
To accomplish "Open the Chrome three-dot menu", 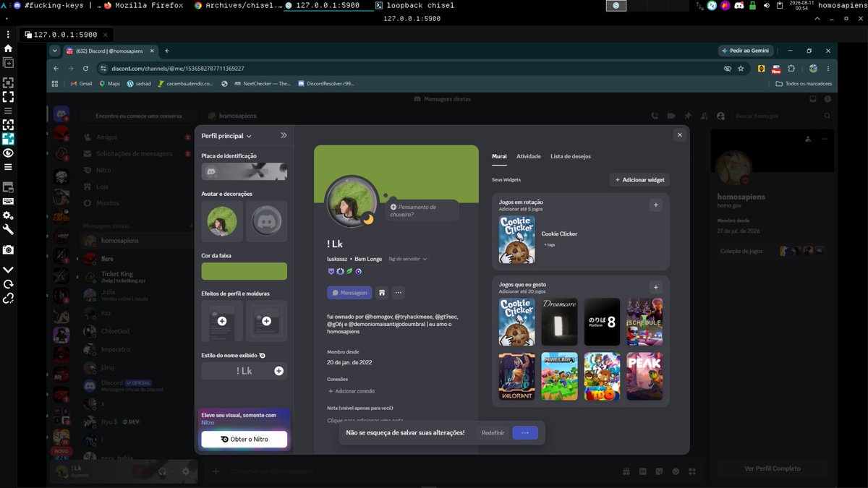I will pos(828,69).
